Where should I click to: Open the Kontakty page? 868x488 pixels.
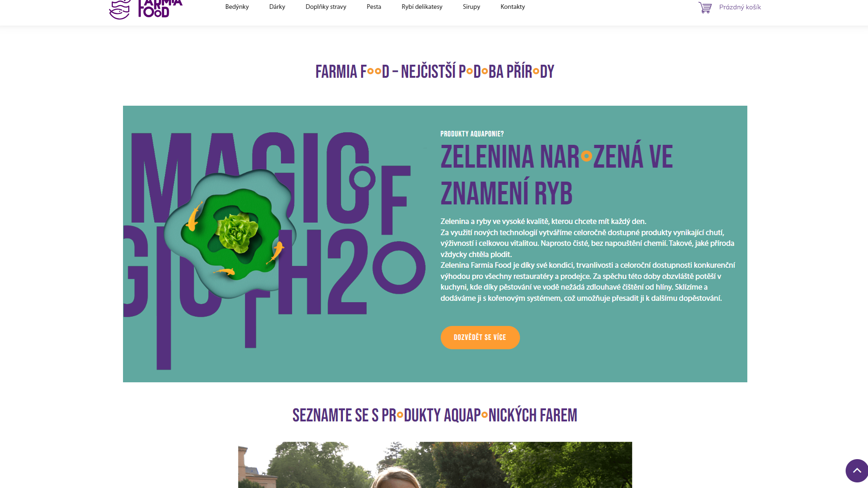tap(513, 7)
